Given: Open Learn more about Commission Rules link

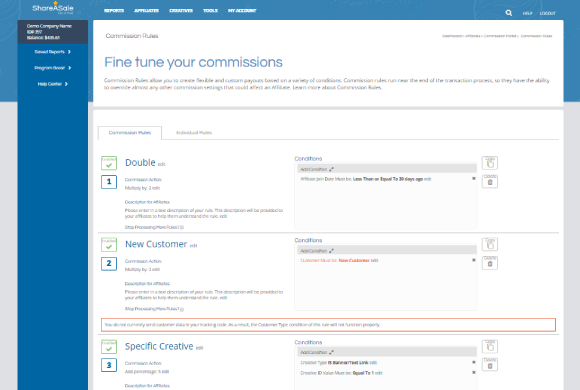Looking at the screenshot, I should (x=337, y=88).
